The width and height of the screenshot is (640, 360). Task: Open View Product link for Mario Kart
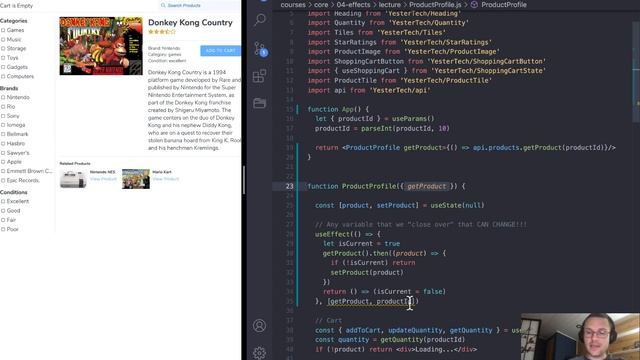click(x=166, y=179)
